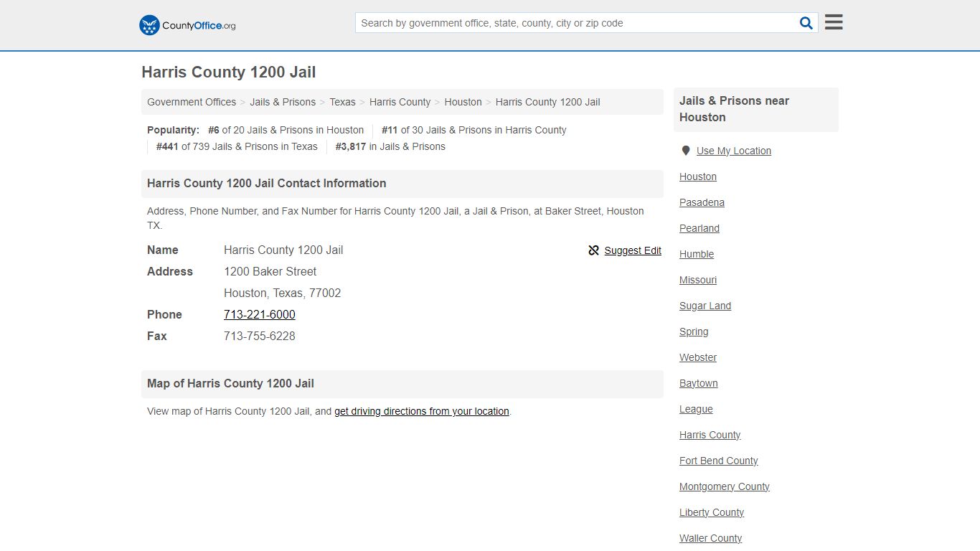Open Pearland sidebar link

tap(699, 228)
